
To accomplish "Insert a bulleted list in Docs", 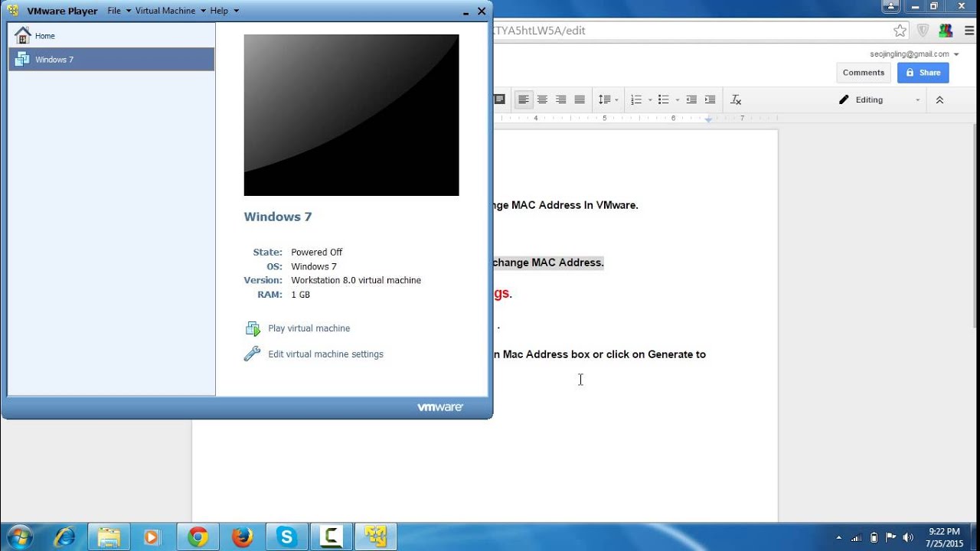I will 664,99.
